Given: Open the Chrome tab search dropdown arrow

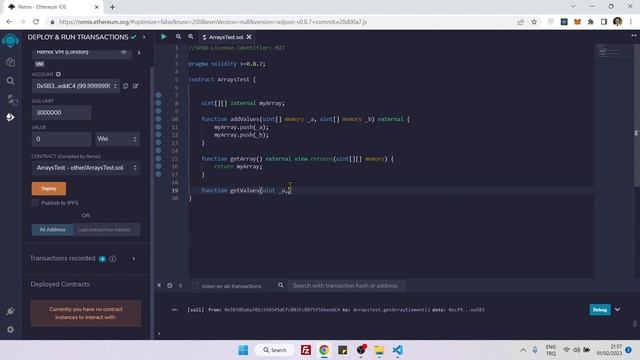Looking at the screenshot, I should (573, 7).
